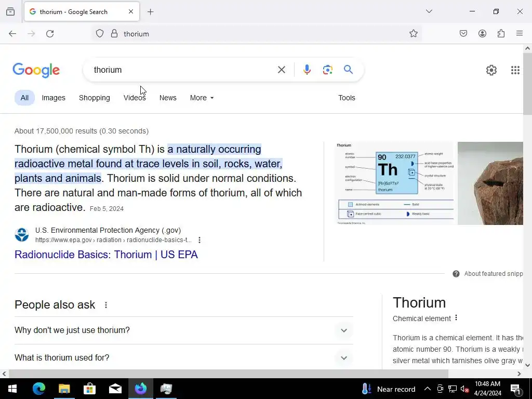Switch to News results tab

(x=168, y=98)
